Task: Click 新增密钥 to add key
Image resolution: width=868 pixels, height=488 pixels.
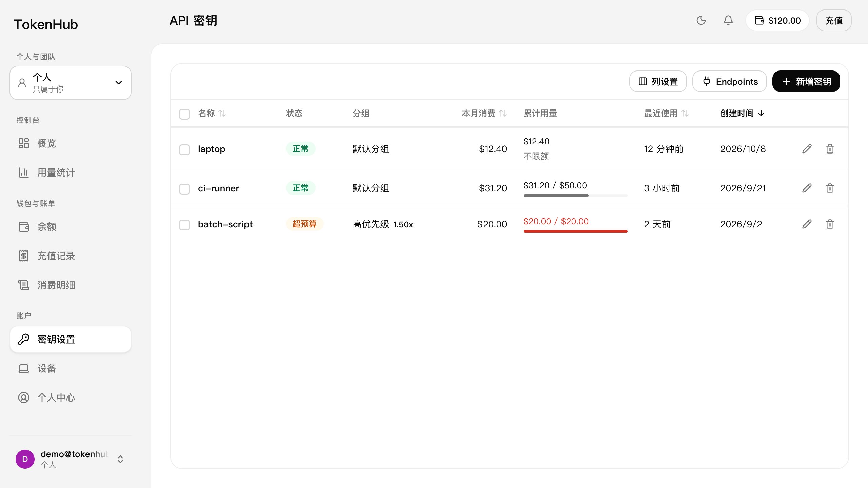Action: tap(806, 81)
